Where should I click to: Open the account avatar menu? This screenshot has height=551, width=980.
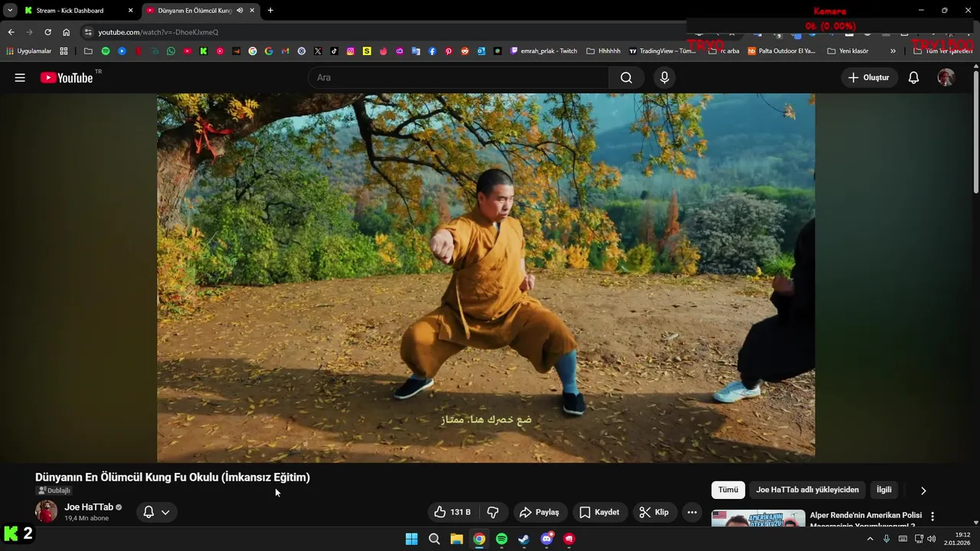946,77
